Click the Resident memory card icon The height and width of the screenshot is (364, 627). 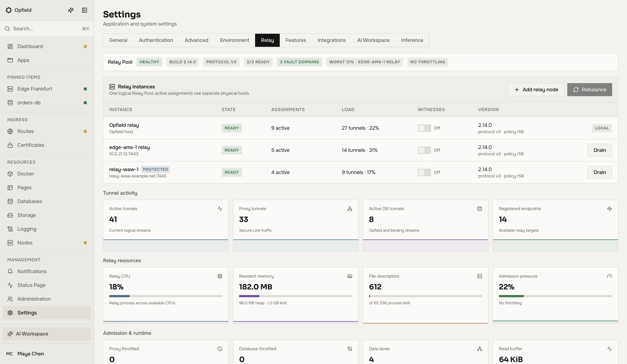(x=350, y=276)
